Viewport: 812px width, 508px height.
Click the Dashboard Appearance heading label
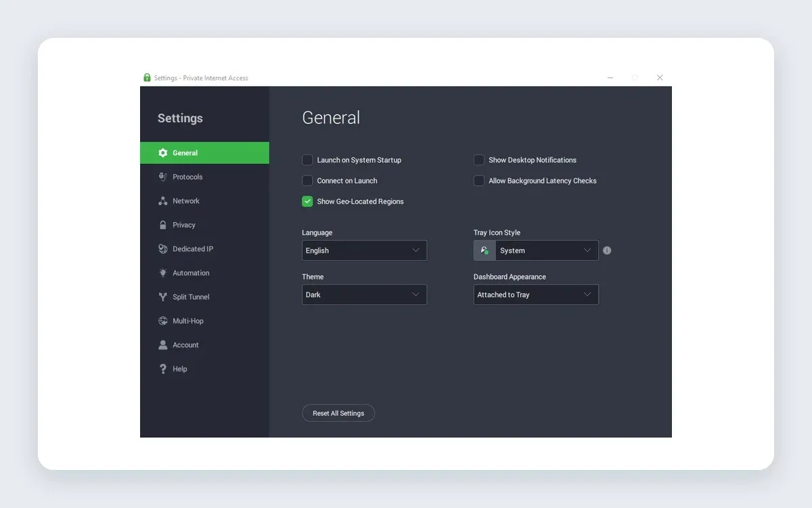click(510, 277)
